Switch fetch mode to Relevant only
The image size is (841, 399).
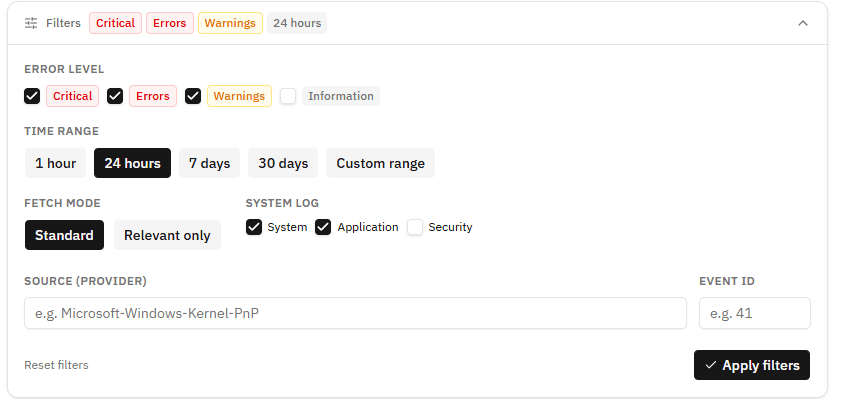[167, 235]
